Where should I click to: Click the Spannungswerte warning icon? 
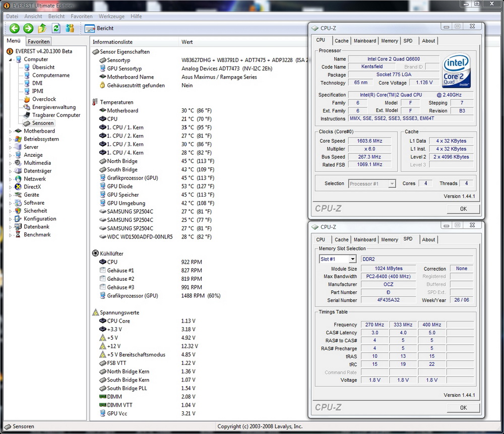[x=95, y=313]
